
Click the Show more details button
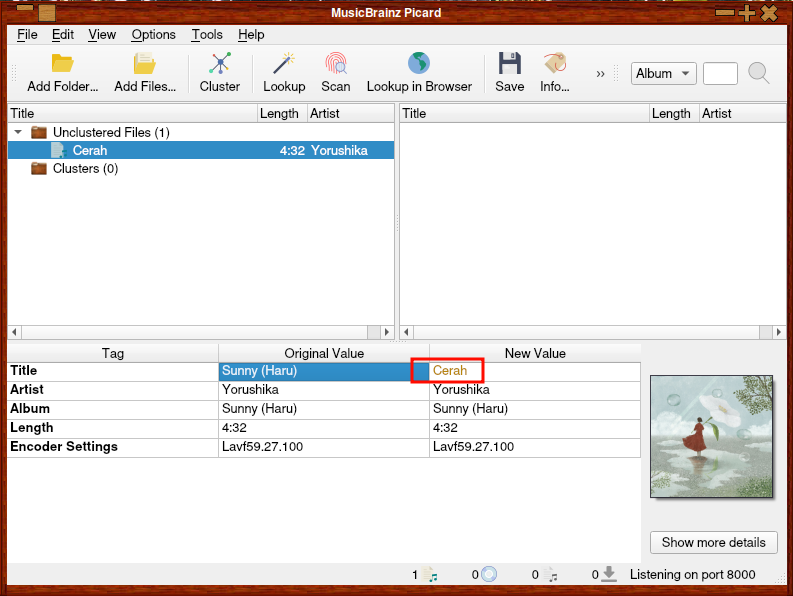coord(713,542)
